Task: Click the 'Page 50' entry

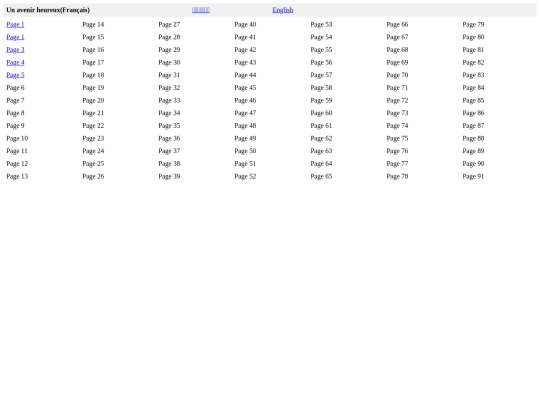Action: (x=246, y=151)
